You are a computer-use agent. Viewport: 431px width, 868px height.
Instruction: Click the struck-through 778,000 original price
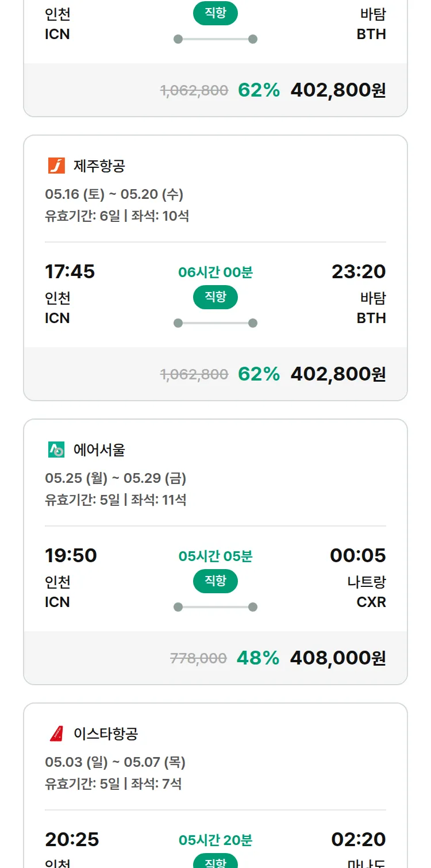[x=199, y=658]
